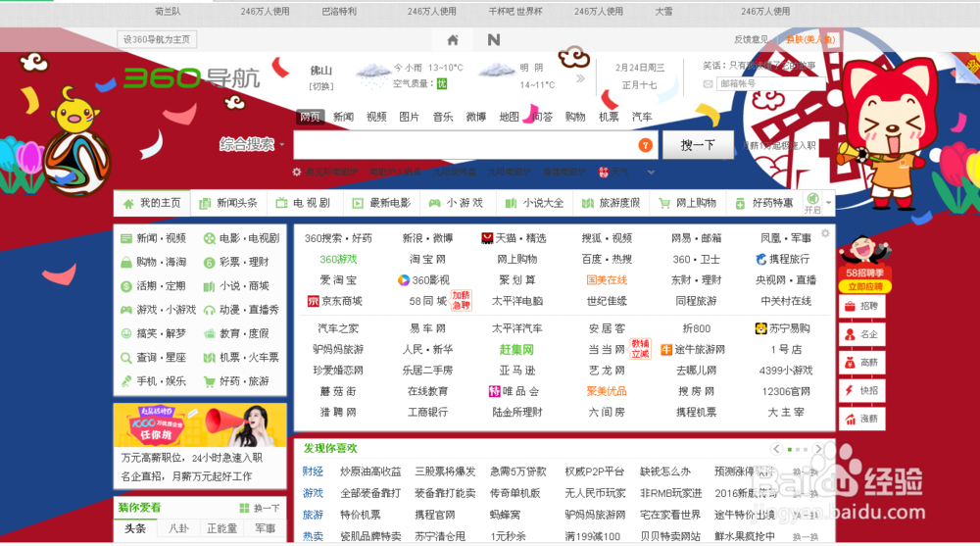
Task: Select the 新闻 search tab
Action: pyautogui.click(x=343, y=117)
